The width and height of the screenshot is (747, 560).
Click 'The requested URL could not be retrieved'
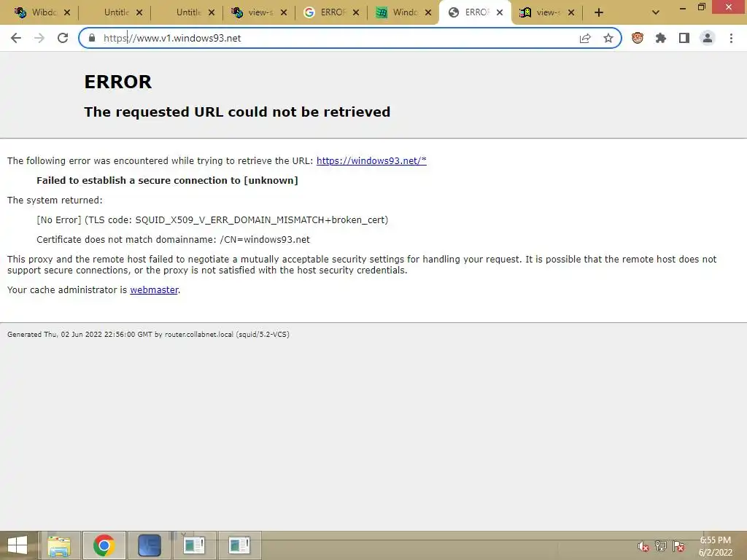[x=237, y=112]
